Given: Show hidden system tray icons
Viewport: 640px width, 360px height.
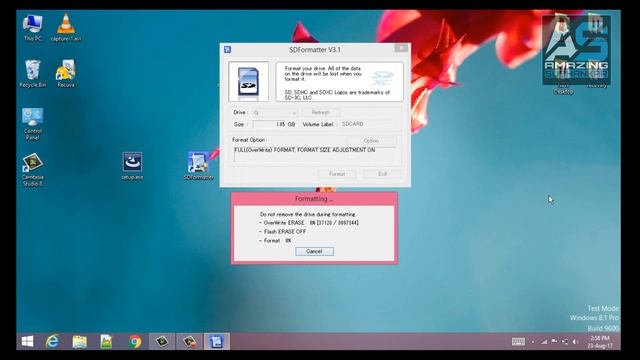Looking at the screenshot, I should [533, 342].
